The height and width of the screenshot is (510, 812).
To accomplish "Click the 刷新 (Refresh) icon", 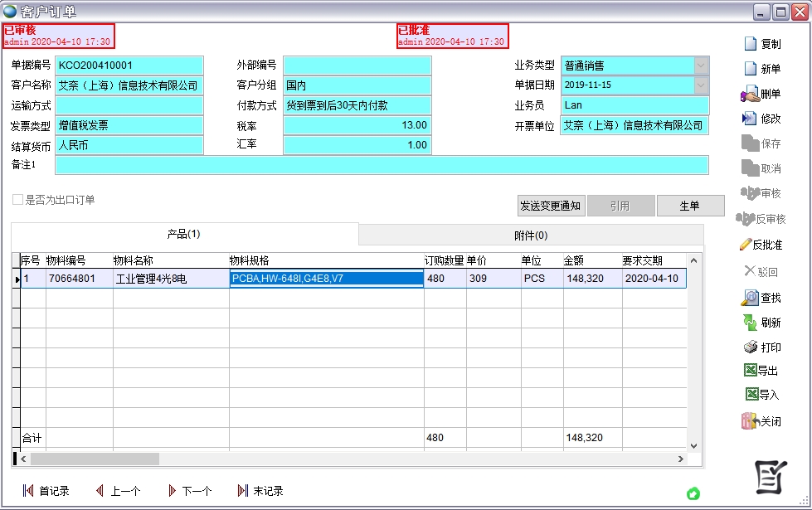I will [x=750, y=323].
